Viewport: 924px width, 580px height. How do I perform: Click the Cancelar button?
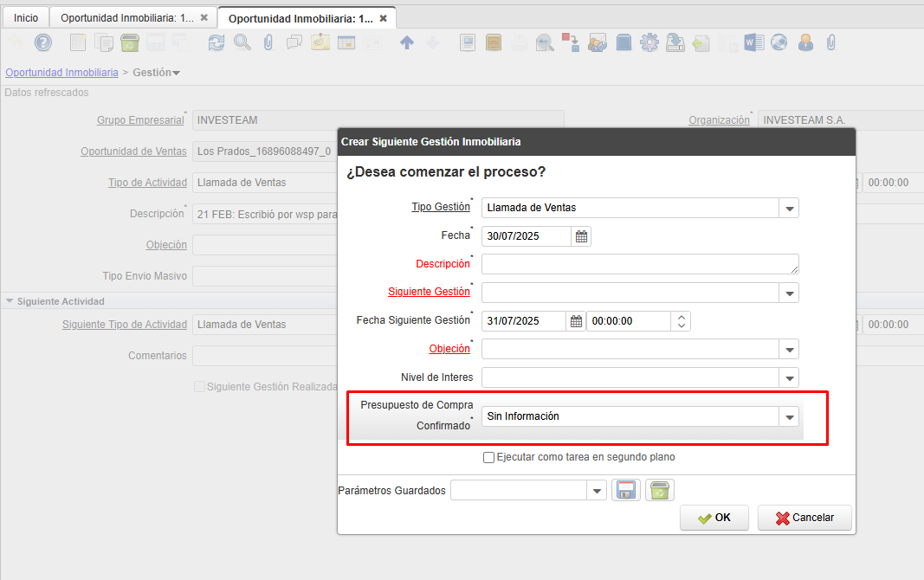click(804, 518)
